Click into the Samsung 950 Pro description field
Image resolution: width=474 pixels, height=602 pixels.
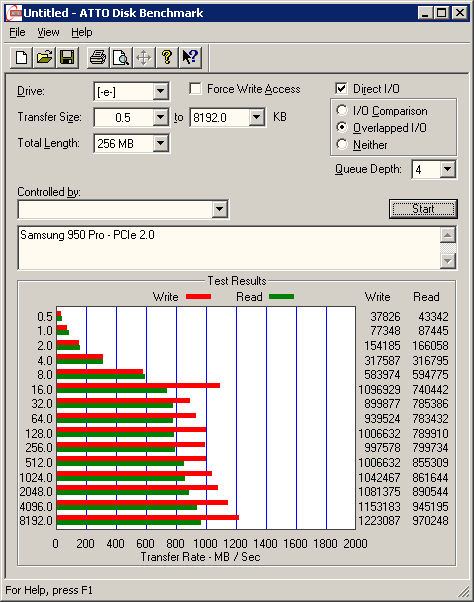tap(229, 248)
